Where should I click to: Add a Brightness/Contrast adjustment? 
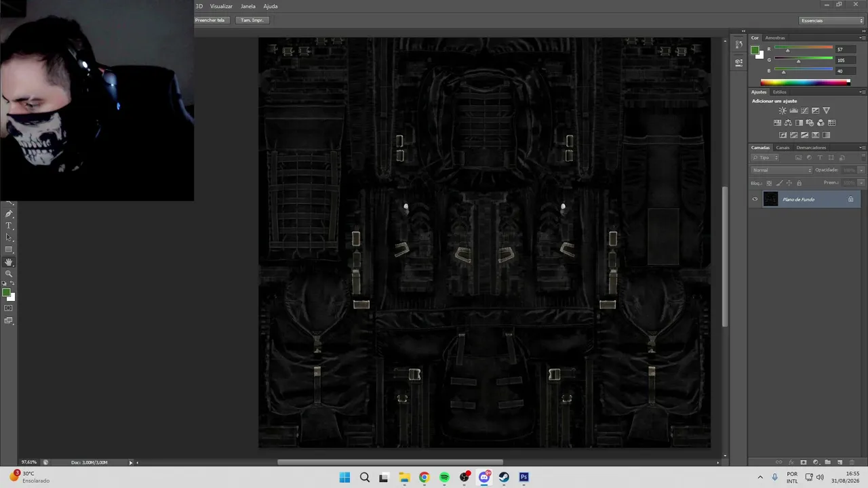[x=783, y=110]
